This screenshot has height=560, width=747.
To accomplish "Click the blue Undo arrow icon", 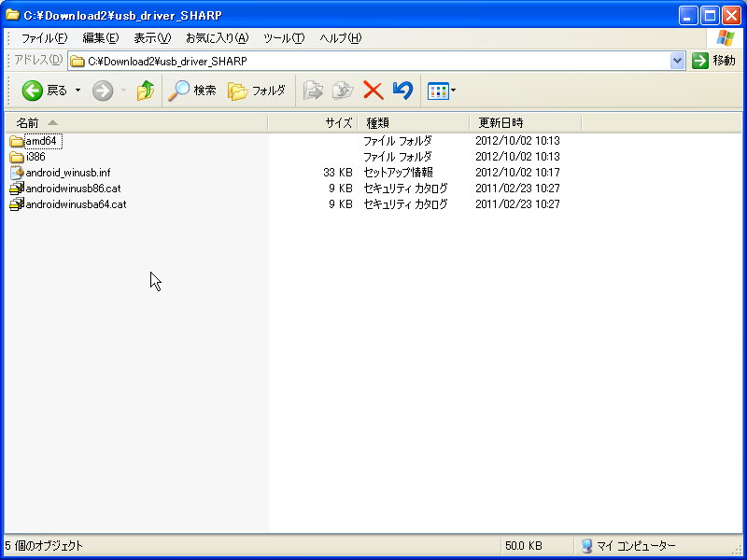I will [402, 91].
